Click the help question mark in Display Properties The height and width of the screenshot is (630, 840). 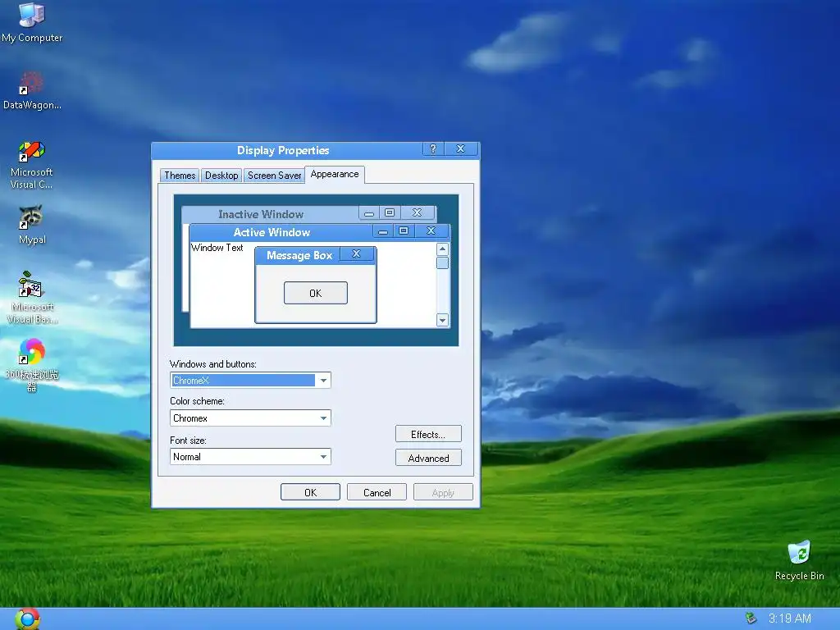[x=433, y=149]
